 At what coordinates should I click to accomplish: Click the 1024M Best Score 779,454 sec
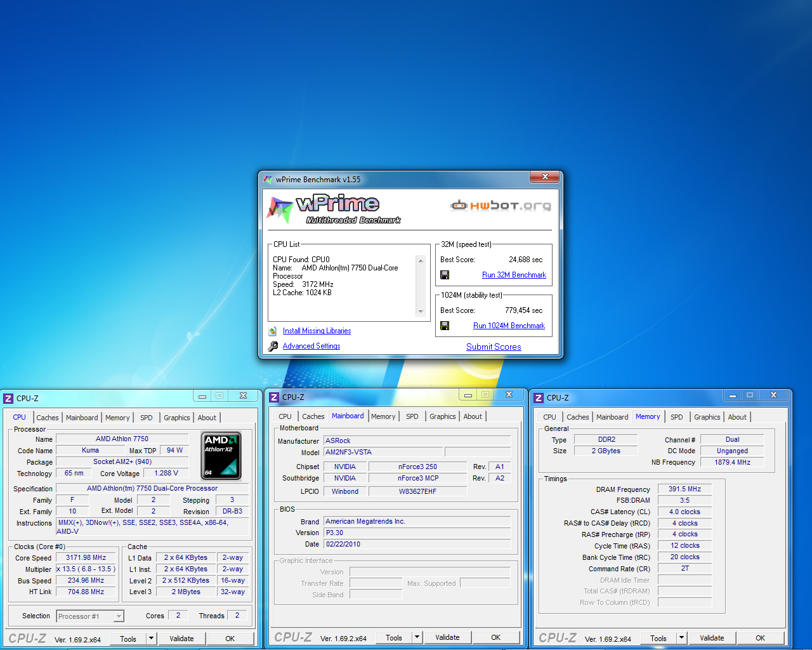click(x=523, y=310)
